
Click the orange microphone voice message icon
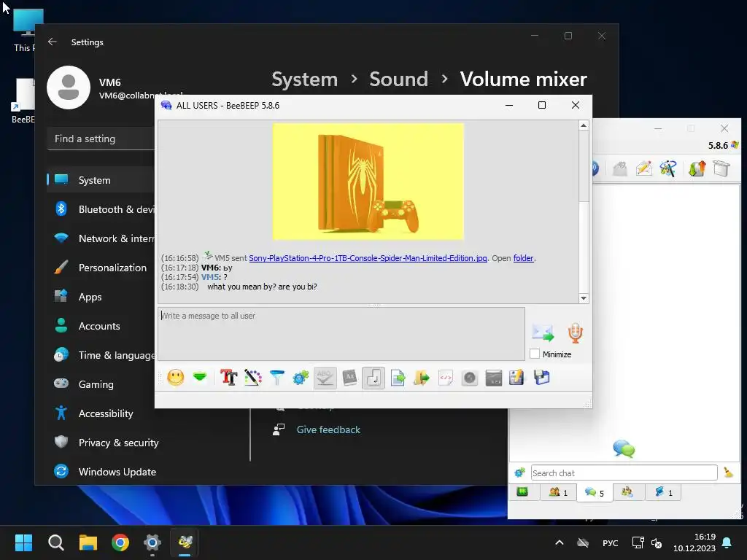(x=575, y=332)
